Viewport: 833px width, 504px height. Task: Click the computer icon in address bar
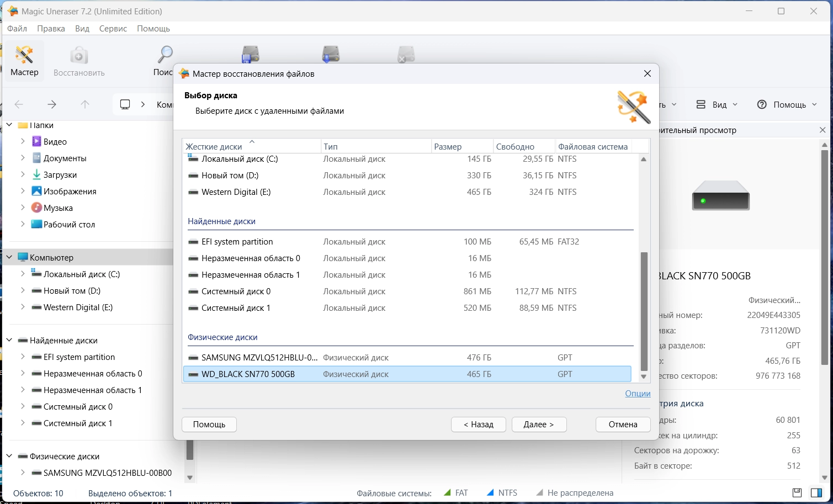(x=125, y=104)
